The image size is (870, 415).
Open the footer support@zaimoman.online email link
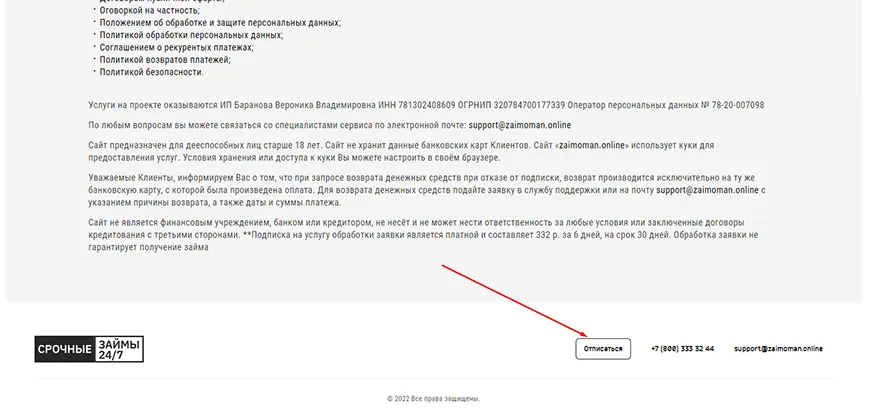(777, 349)
